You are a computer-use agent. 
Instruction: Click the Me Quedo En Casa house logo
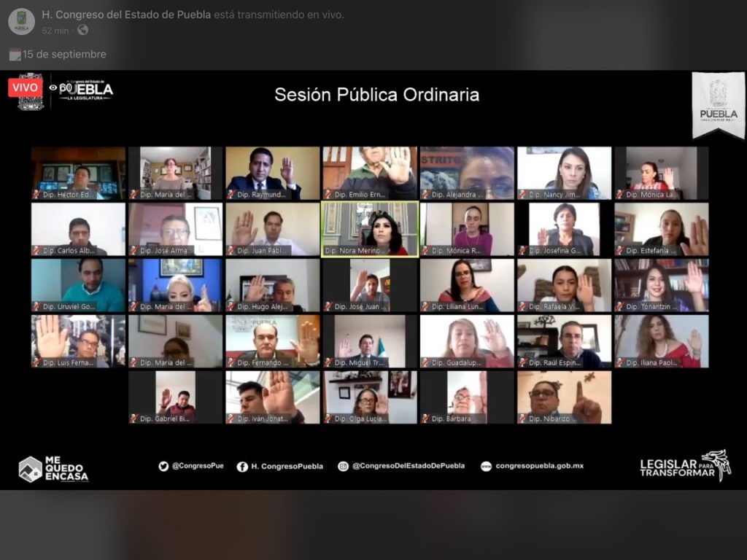31,469
